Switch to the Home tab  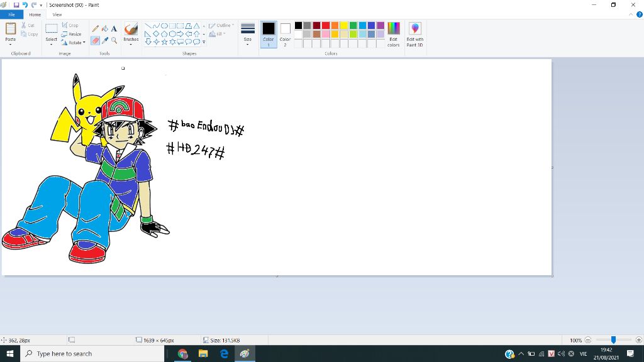(35, 14)
